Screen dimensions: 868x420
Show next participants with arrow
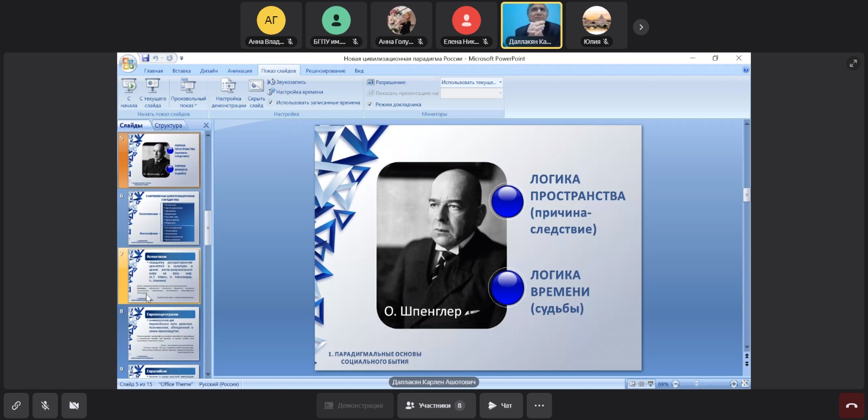(x=641, y=27)
